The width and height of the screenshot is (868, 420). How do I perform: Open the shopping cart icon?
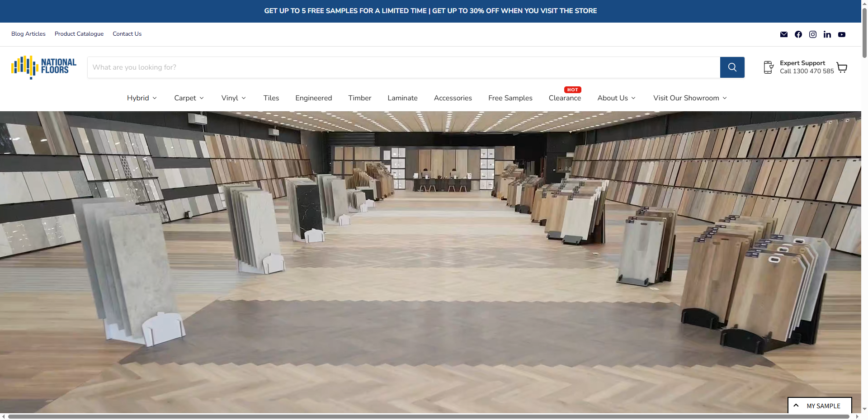tap(841, 67)
